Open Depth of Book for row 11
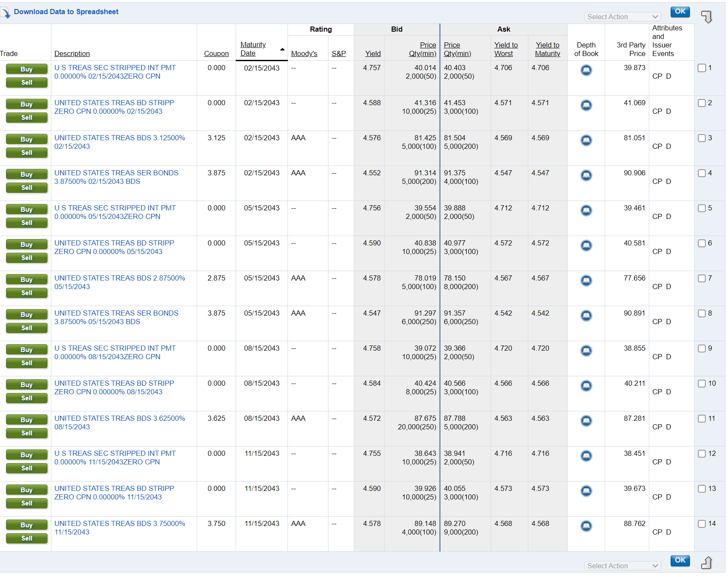728x576 pixels. 586,421
